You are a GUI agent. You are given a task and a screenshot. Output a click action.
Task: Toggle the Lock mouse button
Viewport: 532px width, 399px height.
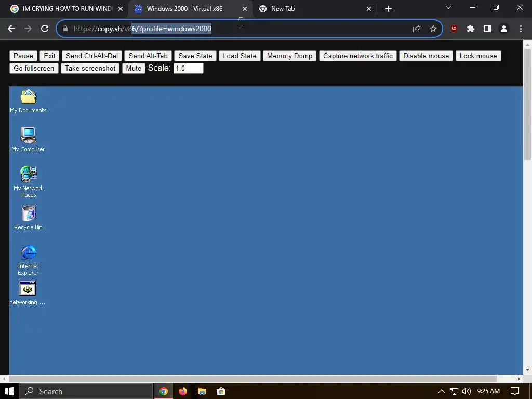478,56
